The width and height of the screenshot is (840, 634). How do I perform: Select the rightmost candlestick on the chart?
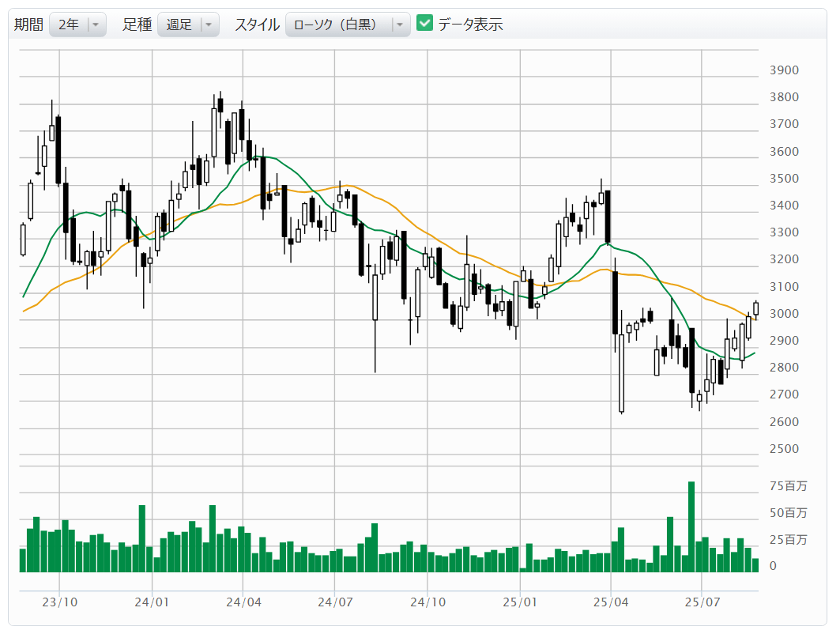(755, 308)
